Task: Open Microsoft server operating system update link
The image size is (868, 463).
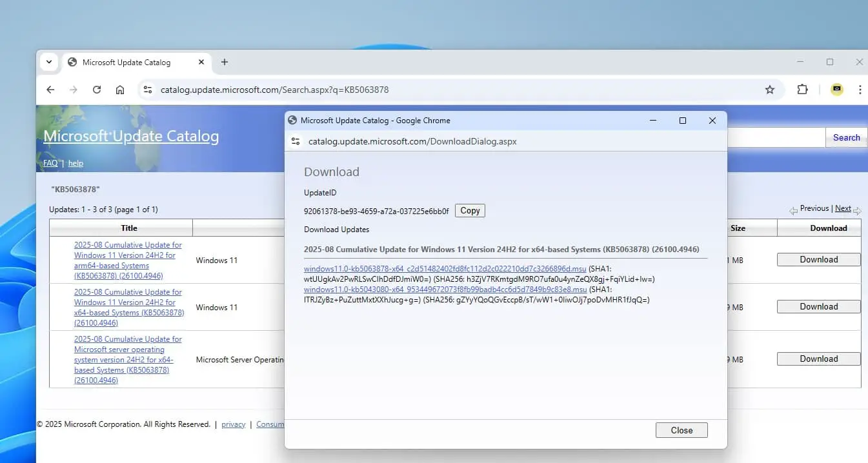Action: (x=128, y=360)
